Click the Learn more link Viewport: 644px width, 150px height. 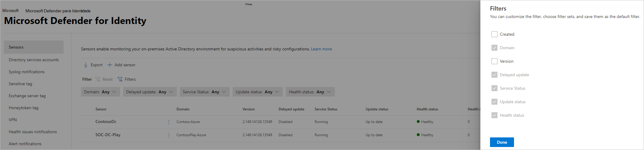point(321,49)
